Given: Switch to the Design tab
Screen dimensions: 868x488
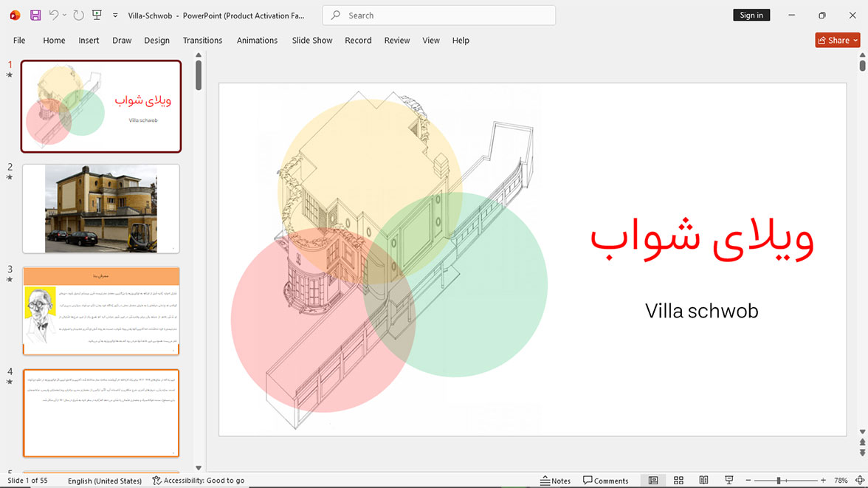Looking at the screenshot, I should tap(156, 41).
